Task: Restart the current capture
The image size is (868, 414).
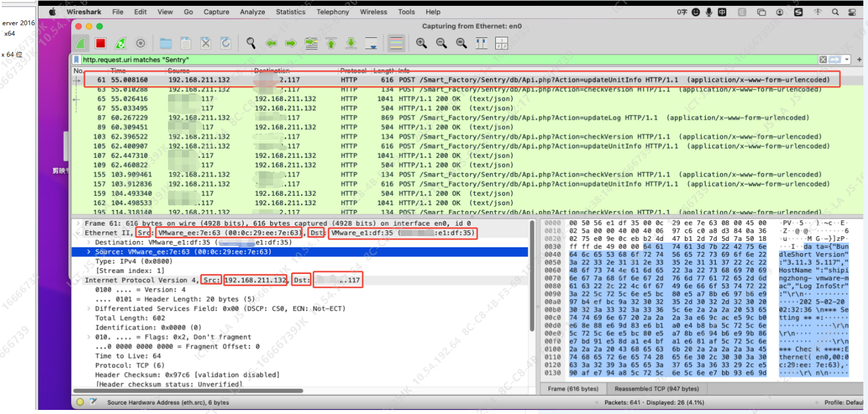Action: (x=120, y=43)
